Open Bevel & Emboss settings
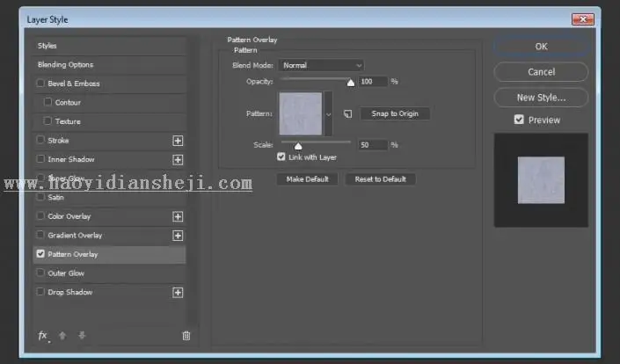The height and width of the screenshot is (364, 620). click(x=74, y=84)
